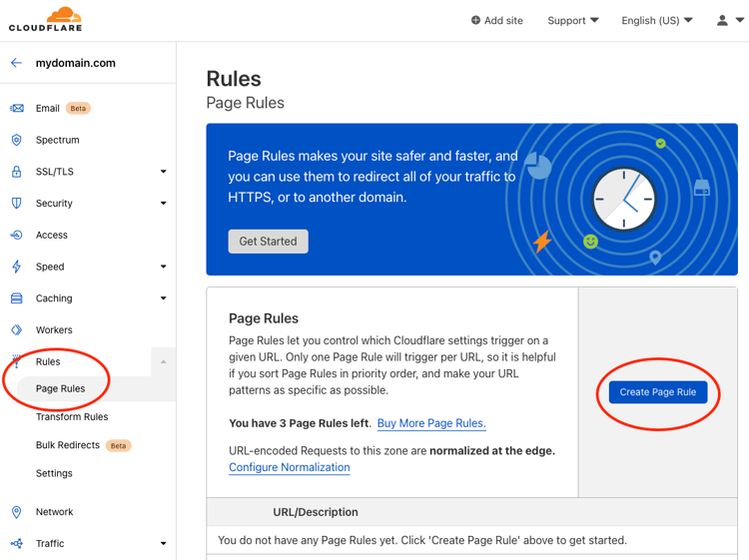Select Transform Rules in sidebar
Viewport: 749px width, 560px height.
point(72,417)
